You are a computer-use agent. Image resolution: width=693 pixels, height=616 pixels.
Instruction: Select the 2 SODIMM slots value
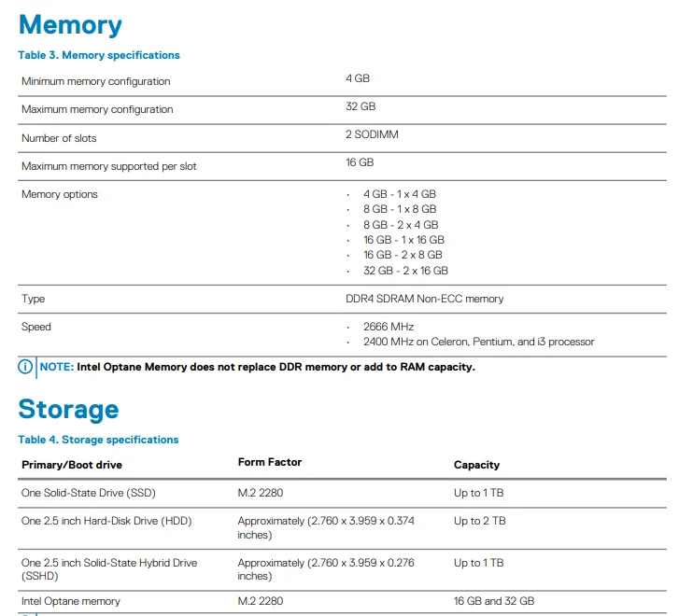click(x=372, y=134)
